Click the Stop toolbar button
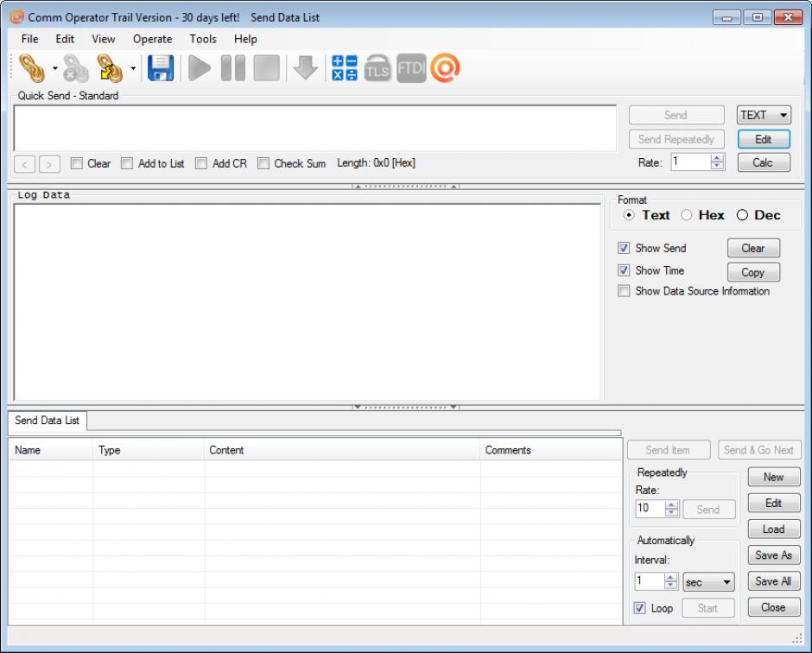Screen dimensions: 812x653 (x=267, y=68)
